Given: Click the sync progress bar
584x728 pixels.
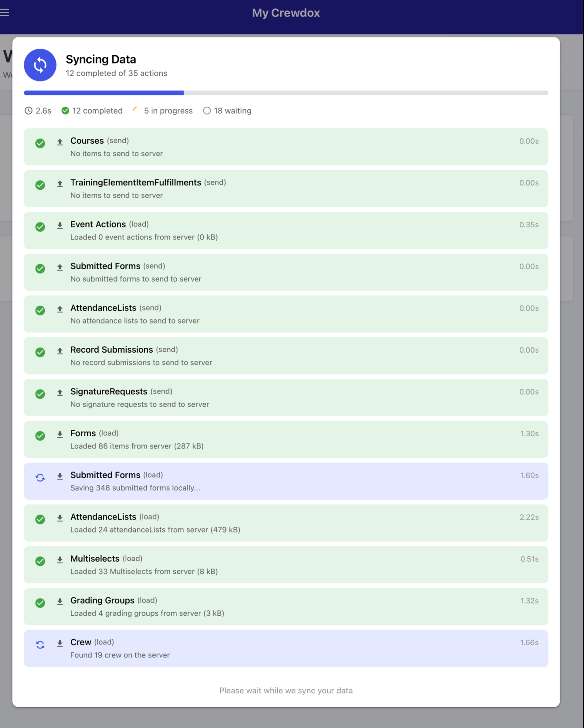Looking at the screenshot, I should click(x=286, y=93).
